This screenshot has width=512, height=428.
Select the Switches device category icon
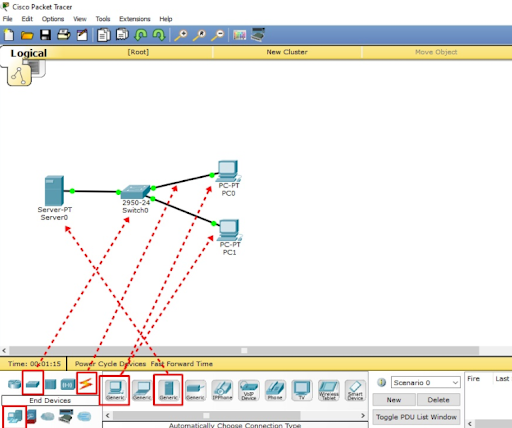[x=33, y=384]
